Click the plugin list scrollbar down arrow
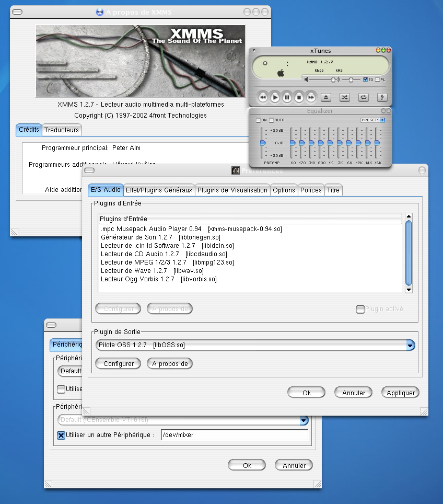The width and height of the screenshot is (443, 504). [x=409, y=290]
